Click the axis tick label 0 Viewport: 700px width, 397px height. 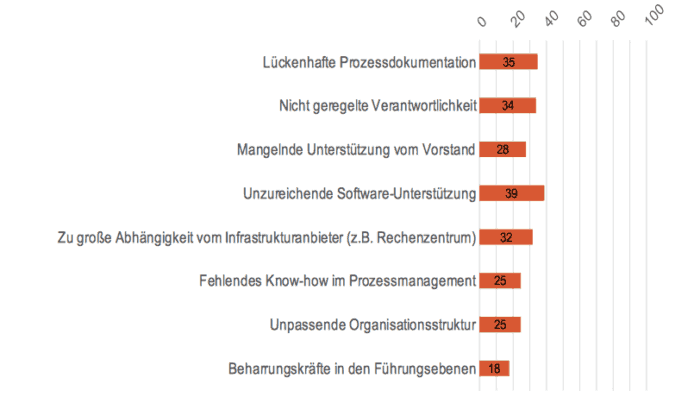tap(482, 21)
